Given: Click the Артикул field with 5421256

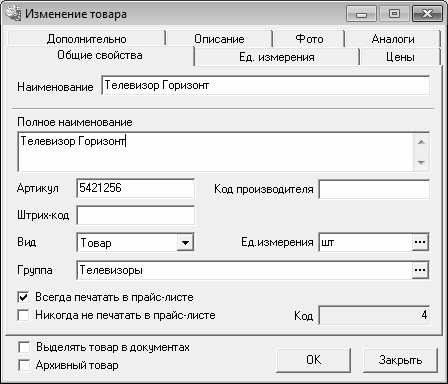Looking at the screenshot, I should (136, 189).
